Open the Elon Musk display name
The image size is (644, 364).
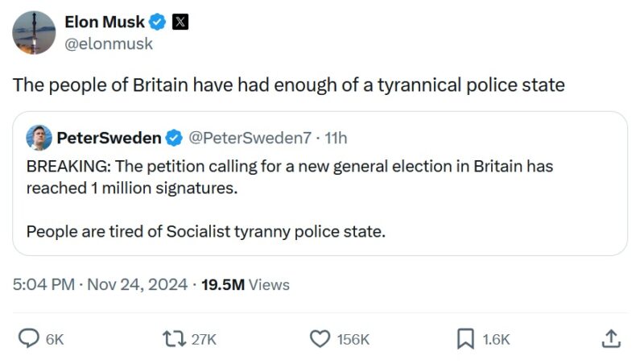pos(104,23)
